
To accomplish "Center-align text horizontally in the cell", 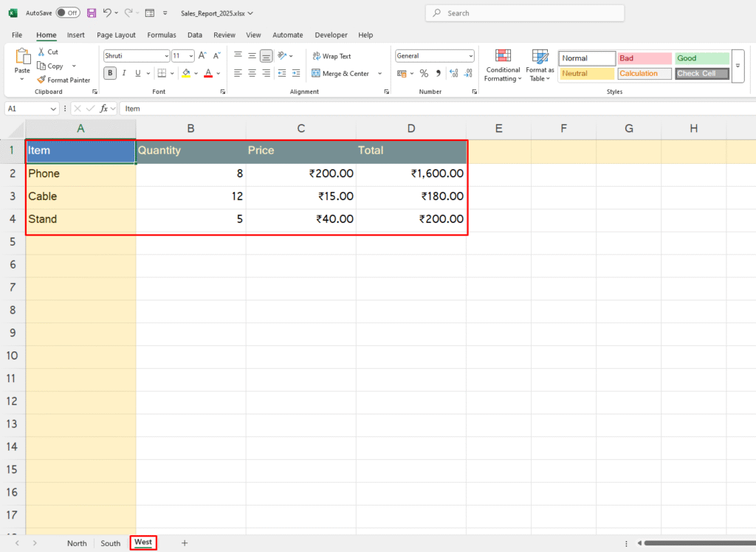I will 252,73.
